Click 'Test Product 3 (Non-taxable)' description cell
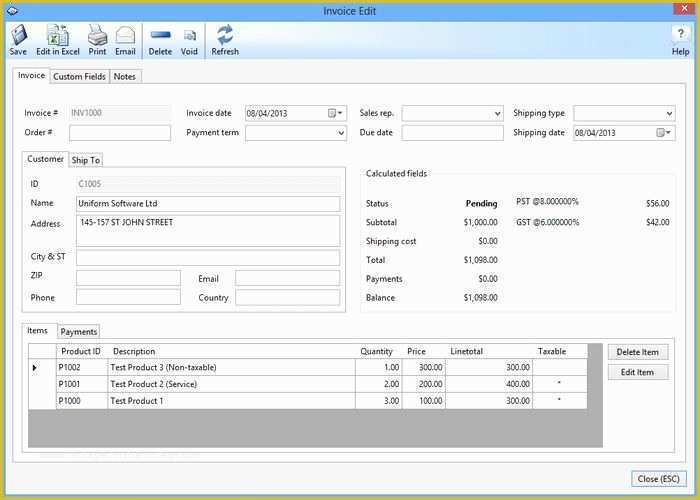Image resolution: width=700 pixels, height=500 pixels. (231, 367)
